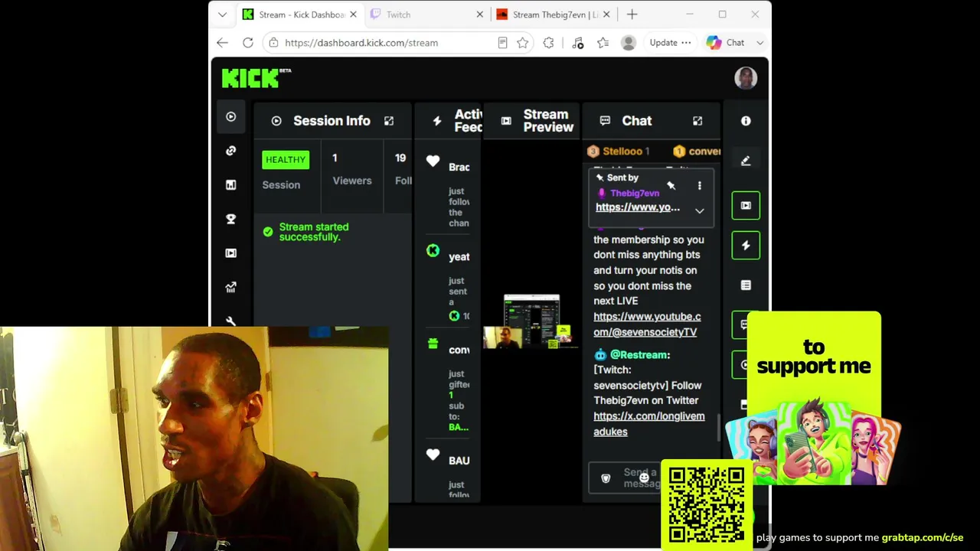
Task: Close the Kick Dashboard tab
Action: [x=353, y=15]
